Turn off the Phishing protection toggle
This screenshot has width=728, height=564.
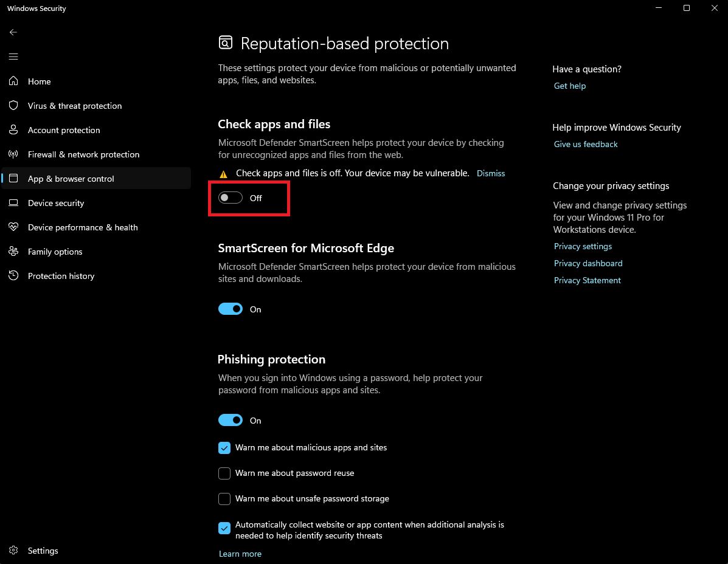click(231, 421)
